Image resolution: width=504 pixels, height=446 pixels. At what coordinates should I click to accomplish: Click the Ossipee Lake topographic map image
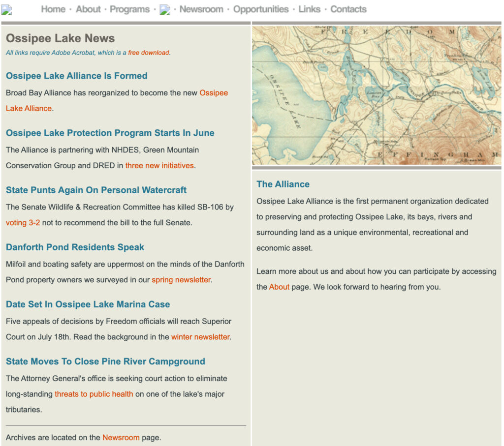376,95
